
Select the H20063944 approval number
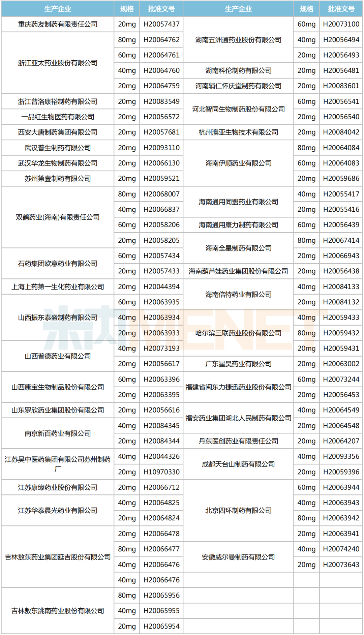pyautogui.click(x=341, y=487)
